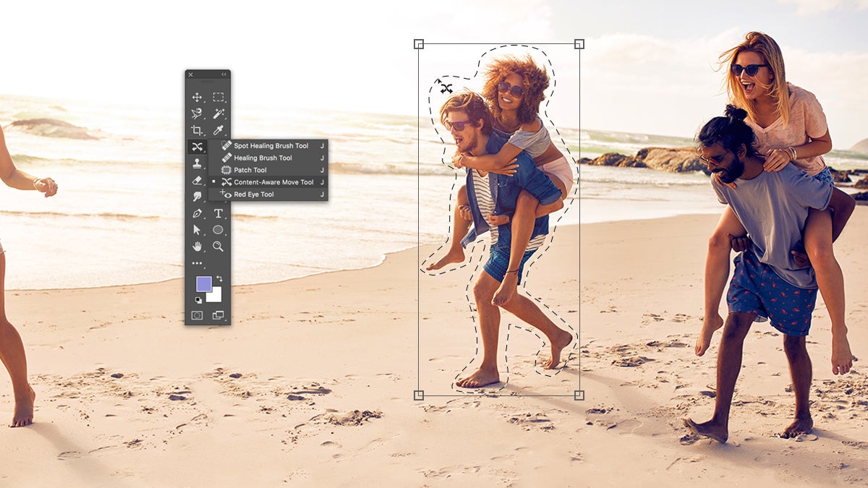
Task: Switch to the Eraser tool
Action: pyautogui.click(x=196, y=182)
